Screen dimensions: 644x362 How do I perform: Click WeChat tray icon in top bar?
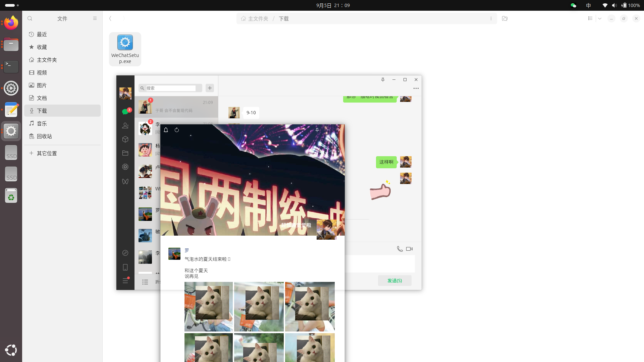[x=574, y=5]
